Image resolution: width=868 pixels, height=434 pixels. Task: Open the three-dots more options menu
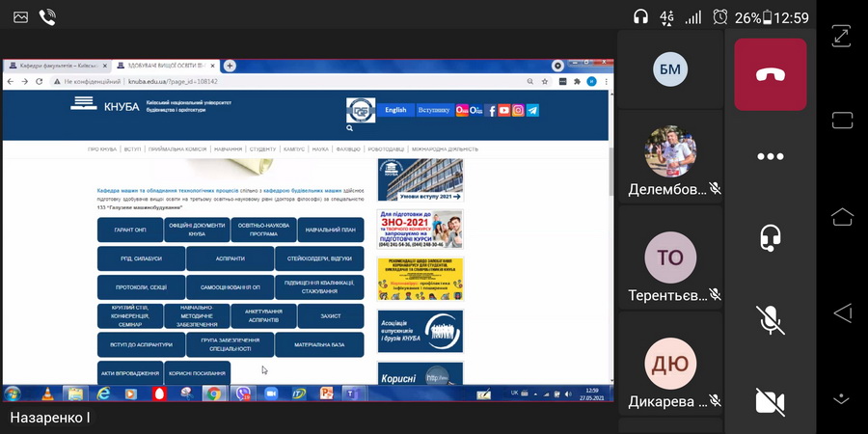(x=770, y=156)
